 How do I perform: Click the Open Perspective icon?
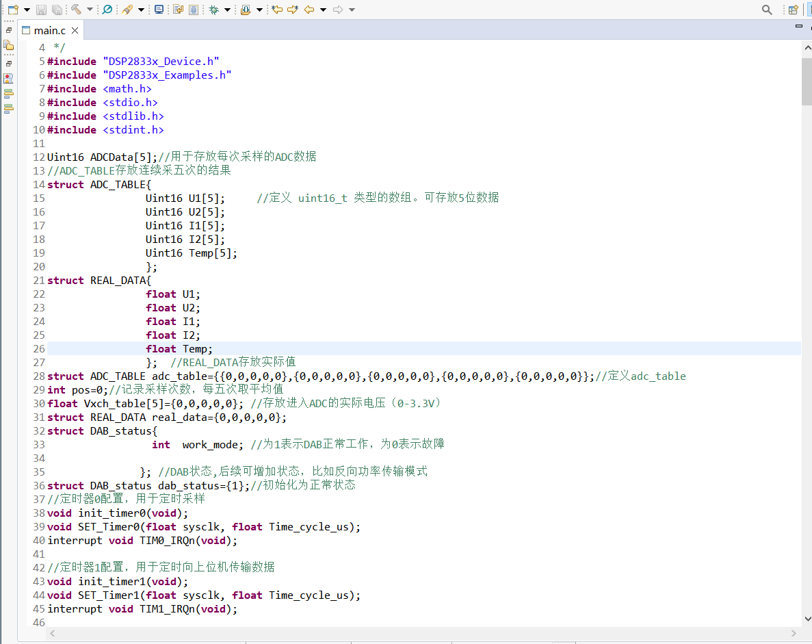pos(793,10)
